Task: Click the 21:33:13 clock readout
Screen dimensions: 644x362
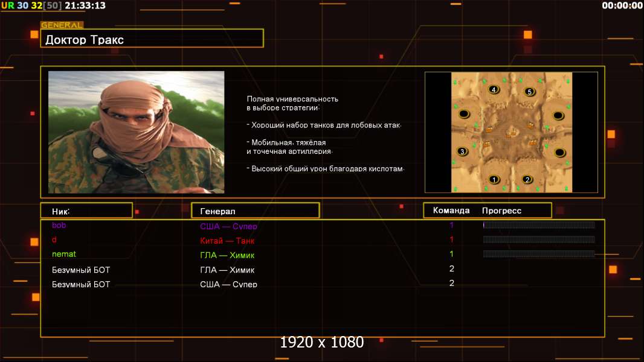Action: point(85,5)
